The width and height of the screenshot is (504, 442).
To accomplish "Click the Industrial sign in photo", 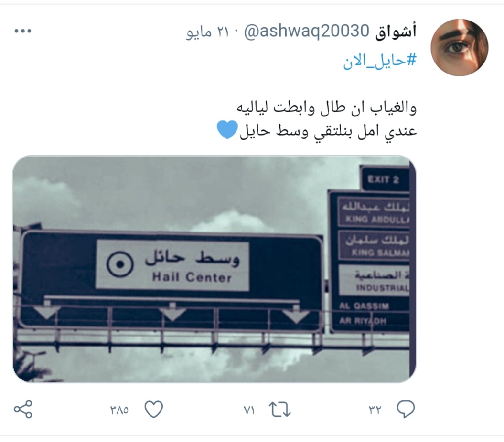I will click(x=374, y=280).
